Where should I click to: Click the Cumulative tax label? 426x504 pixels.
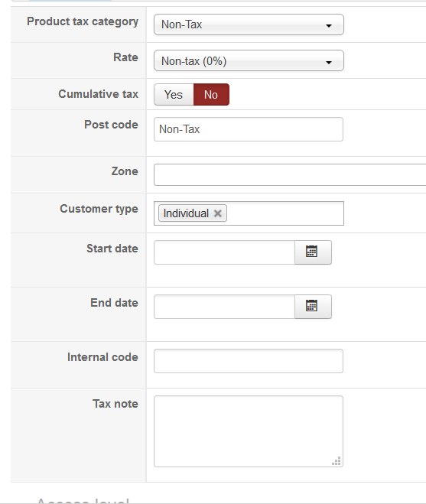coord(99,94)
